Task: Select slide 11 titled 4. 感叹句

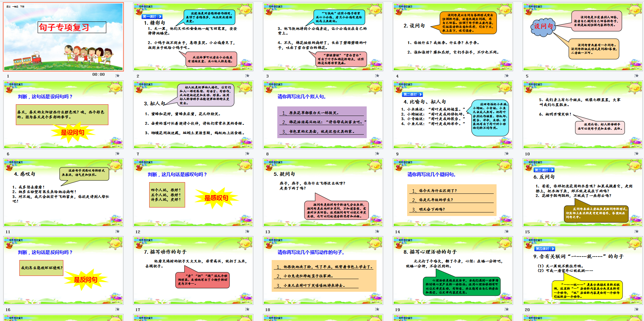Action: coord(64,192)
